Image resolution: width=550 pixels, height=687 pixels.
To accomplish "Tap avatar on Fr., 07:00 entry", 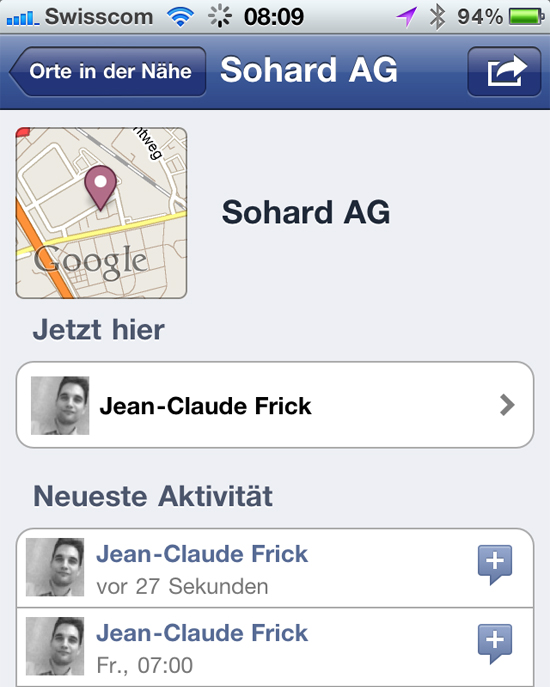I will point(55,646).
